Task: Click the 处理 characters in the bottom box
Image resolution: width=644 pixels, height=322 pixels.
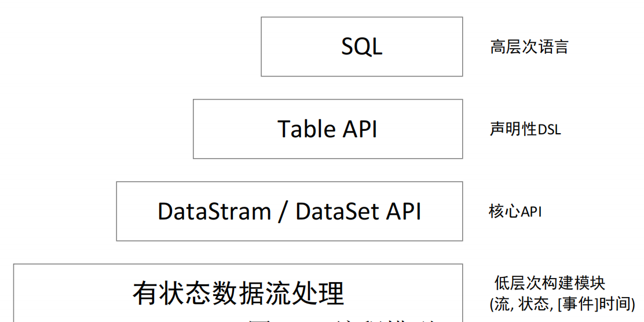Action: (x=323, y=293)
